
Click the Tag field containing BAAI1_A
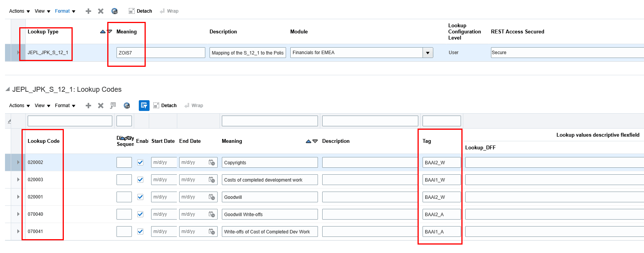(x=441, y=232)
